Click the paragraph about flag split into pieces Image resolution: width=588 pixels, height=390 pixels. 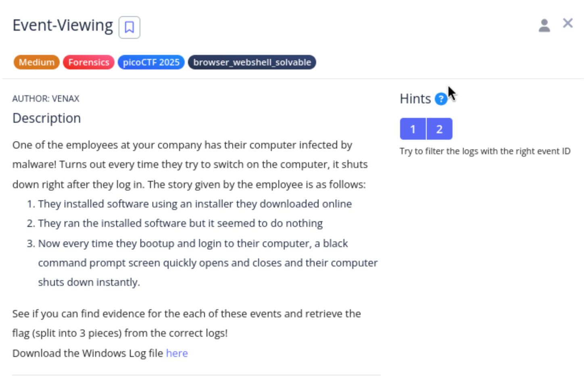(x=186, y=323)
